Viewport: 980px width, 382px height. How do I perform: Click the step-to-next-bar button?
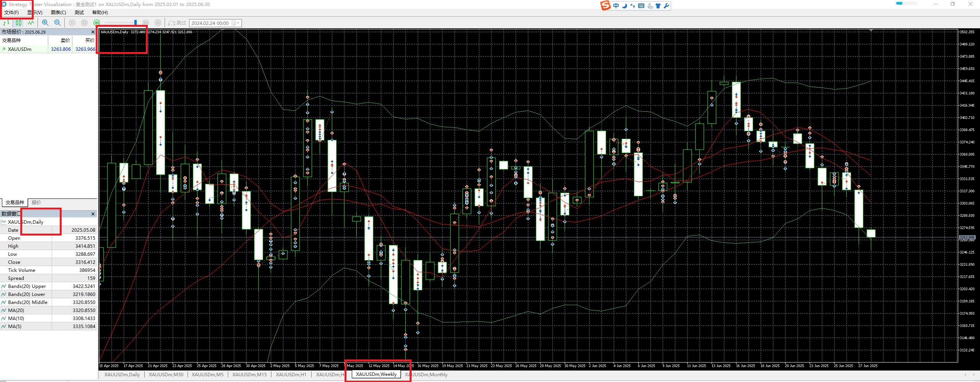158,23
